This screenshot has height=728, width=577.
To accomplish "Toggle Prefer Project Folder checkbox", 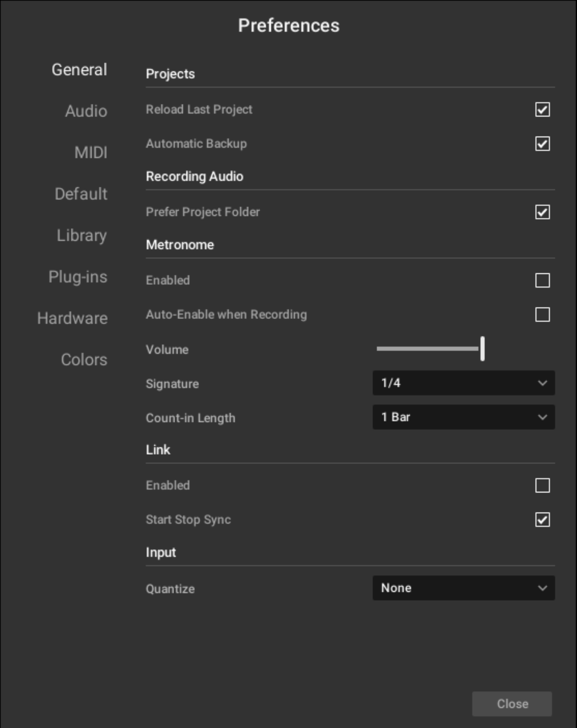I will pos(542,212).
